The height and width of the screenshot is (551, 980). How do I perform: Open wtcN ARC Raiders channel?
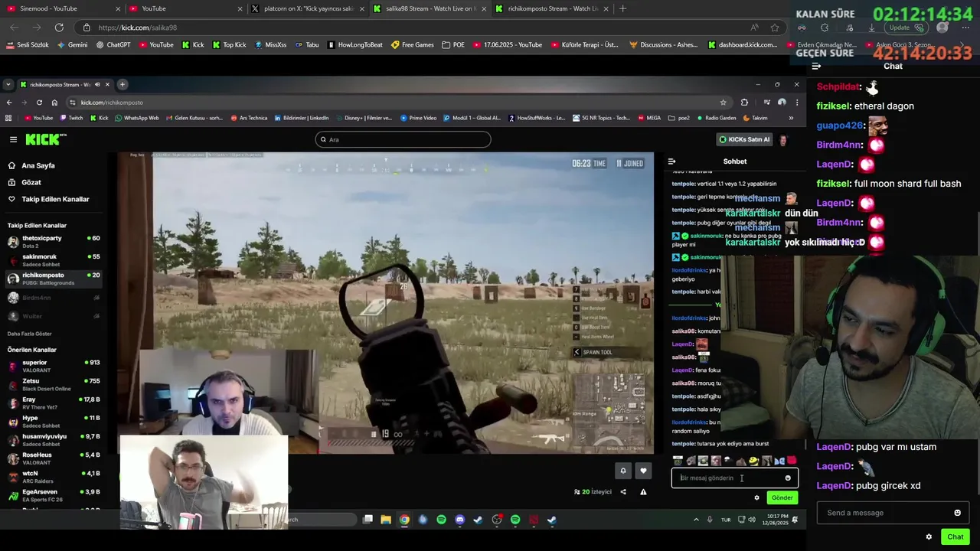[x=54, y=477]
